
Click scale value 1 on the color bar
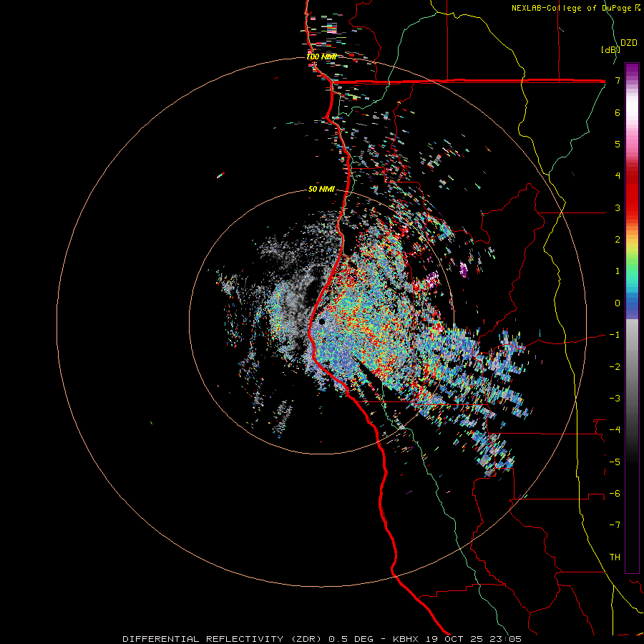coord(618,271)
